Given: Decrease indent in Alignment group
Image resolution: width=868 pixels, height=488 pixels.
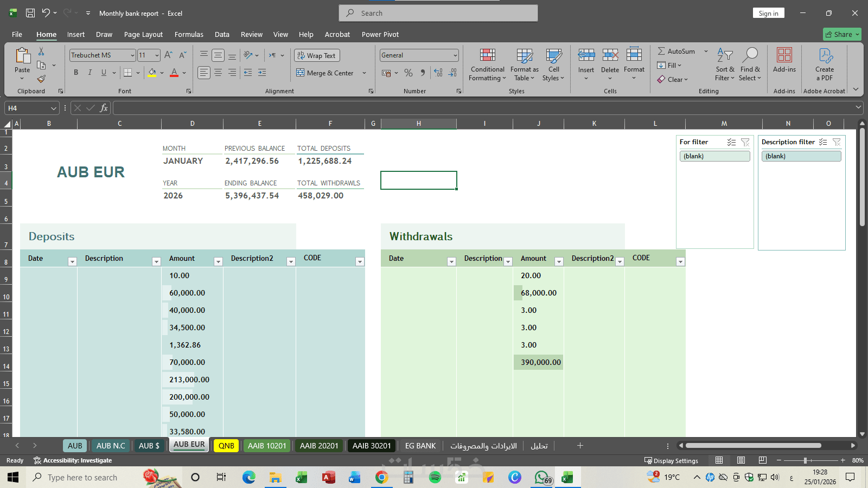Looking at the screenshot, I should [x=248, y=73].
